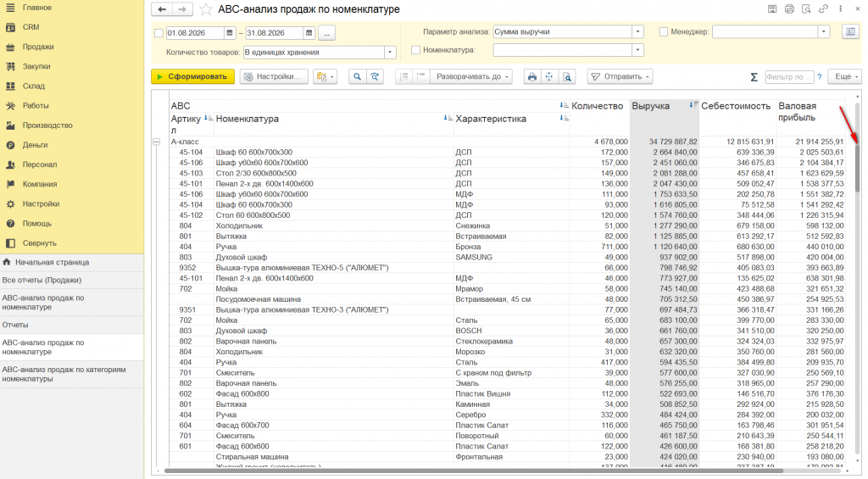Add report to favorites with the star

click(x=205, y=9)
